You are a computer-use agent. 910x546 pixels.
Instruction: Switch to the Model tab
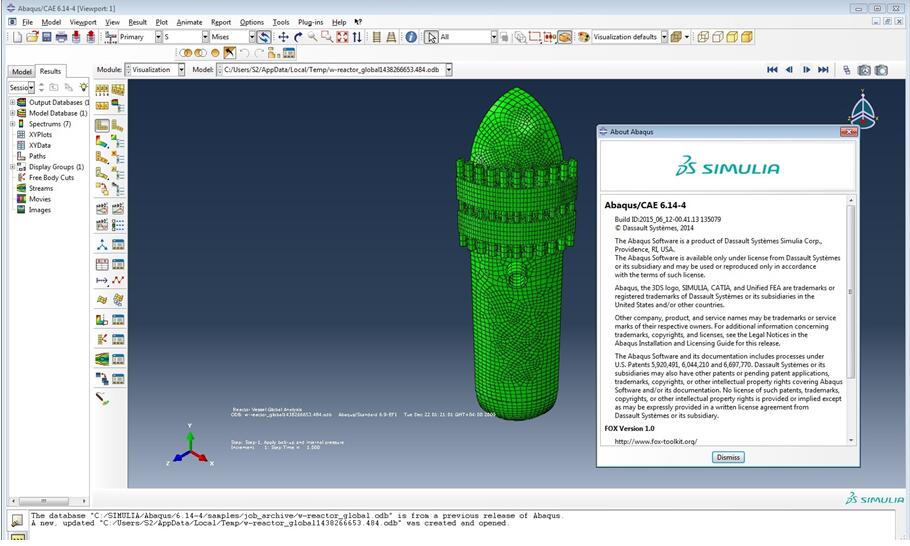pyautogui.click(x=21, y=71)
